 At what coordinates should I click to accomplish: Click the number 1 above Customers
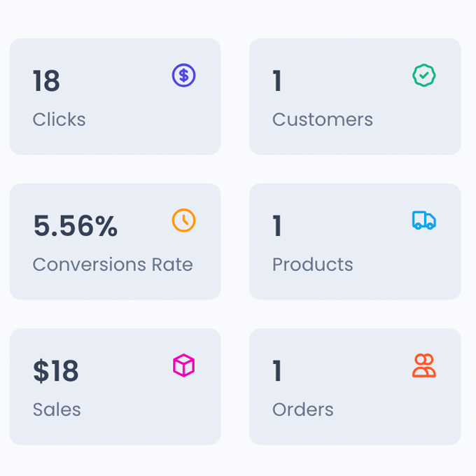277,81
